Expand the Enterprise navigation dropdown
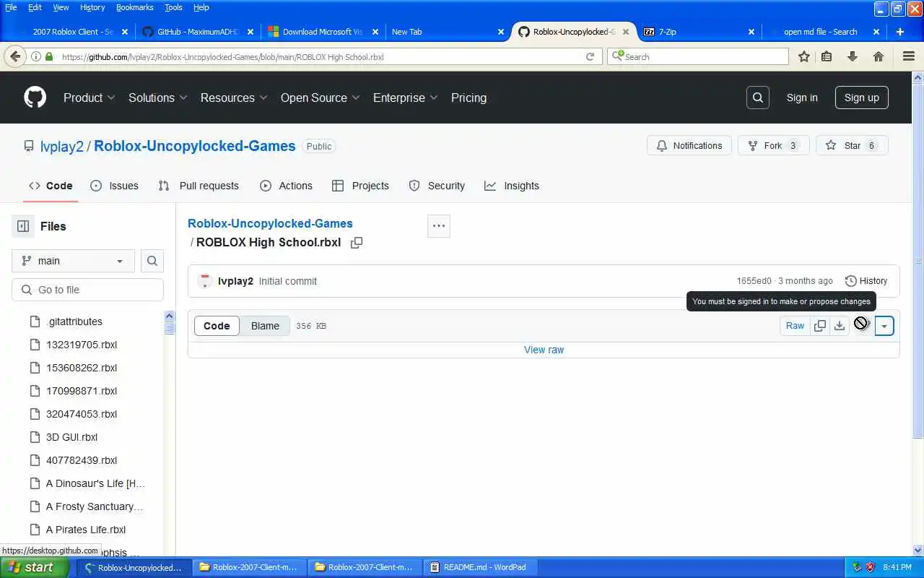The image size is (924, 578). pyautogui.click(x=405, y=98)
